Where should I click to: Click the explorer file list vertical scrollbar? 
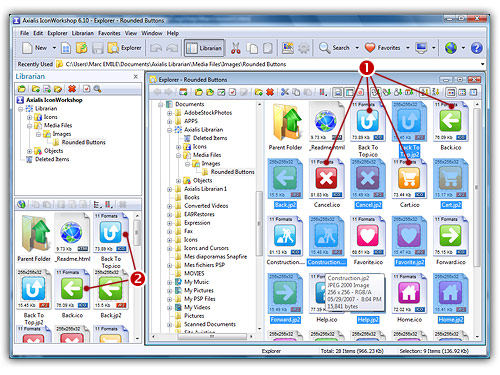coord(477,220)
